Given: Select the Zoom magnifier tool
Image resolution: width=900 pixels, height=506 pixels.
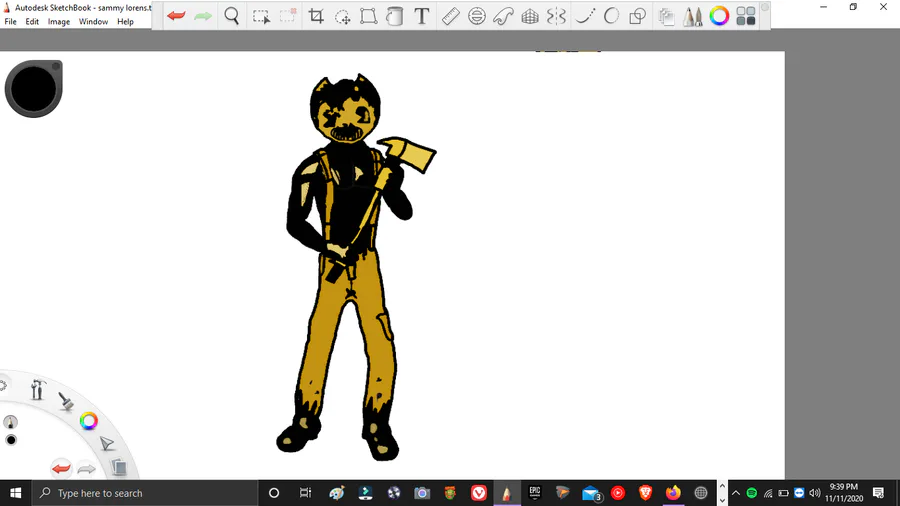Looking at the screenshot, I should [232, 16].
